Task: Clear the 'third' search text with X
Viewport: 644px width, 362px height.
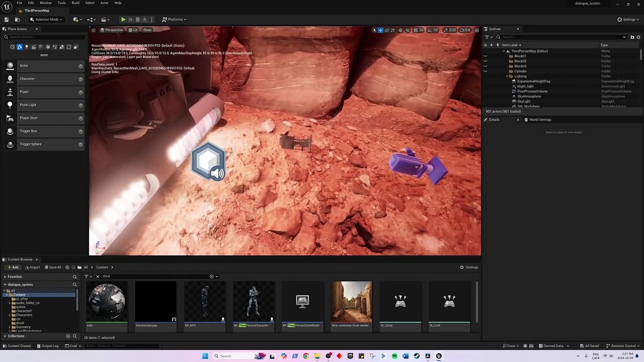Action: coord(98,277)
